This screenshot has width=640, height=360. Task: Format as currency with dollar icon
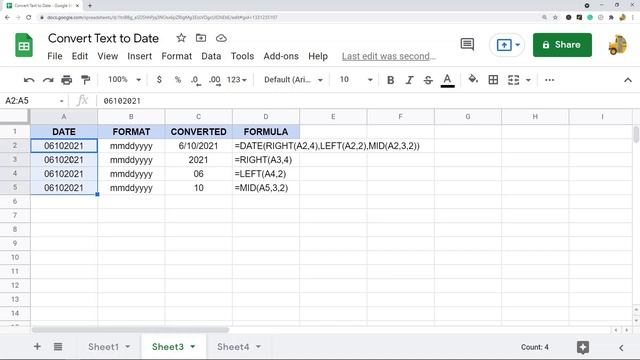pyautogui.click(x=159, y=80)
